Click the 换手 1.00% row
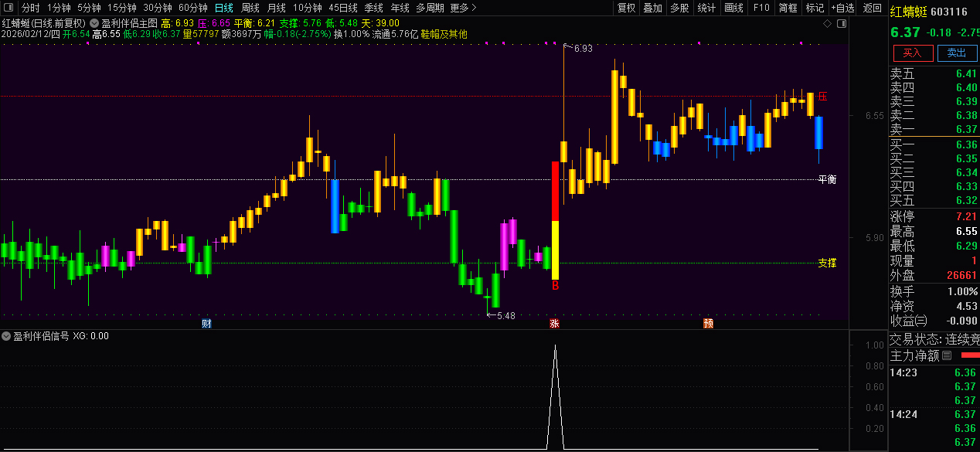980x452 pixels. 934,291
